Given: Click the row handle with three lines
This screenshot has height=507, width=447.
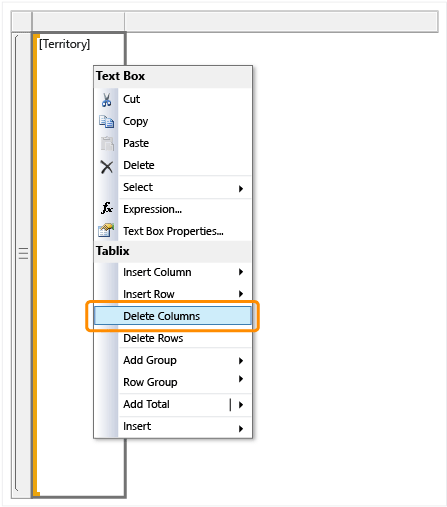Looking at the screenshot, I should coord(23,253).
